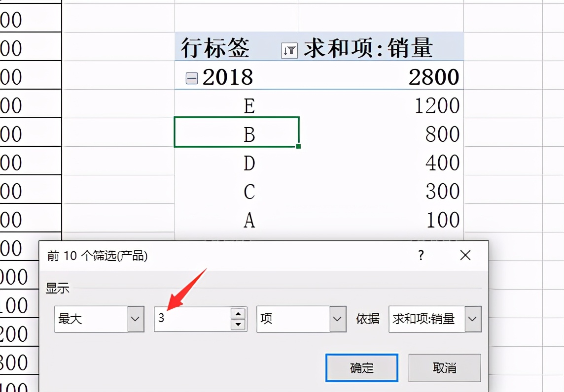The width and height of the screenshot is (564, 392).
Task: Open the 求和项:销量 basis dropdown
Action: (x=473, y=319)
